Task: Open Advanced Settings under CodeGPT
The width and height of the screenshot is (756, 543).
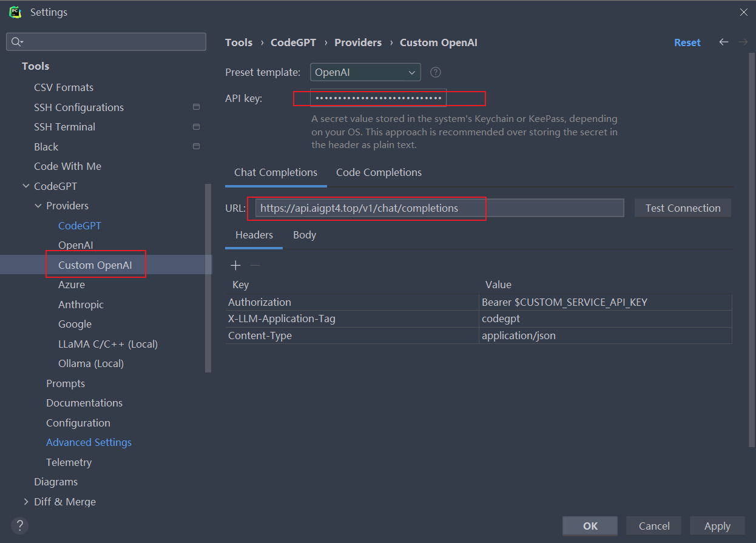Action: pos(89,442)
